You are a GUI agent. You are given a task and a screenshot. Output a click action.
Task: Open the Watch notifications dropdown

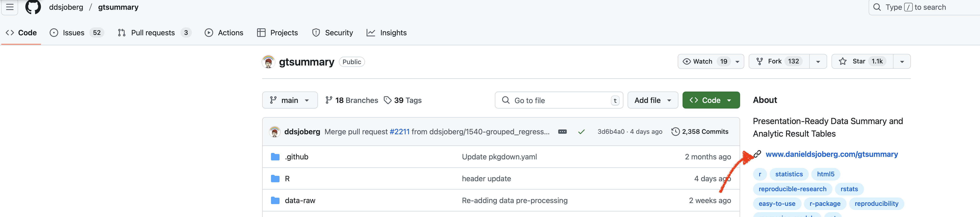[711, 61]
